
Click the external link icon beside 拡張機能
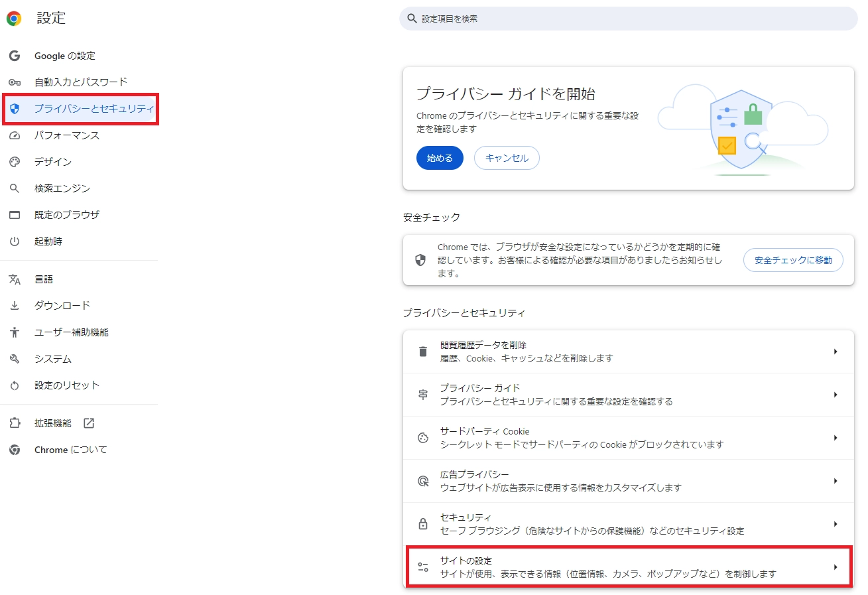coord(89,423)
